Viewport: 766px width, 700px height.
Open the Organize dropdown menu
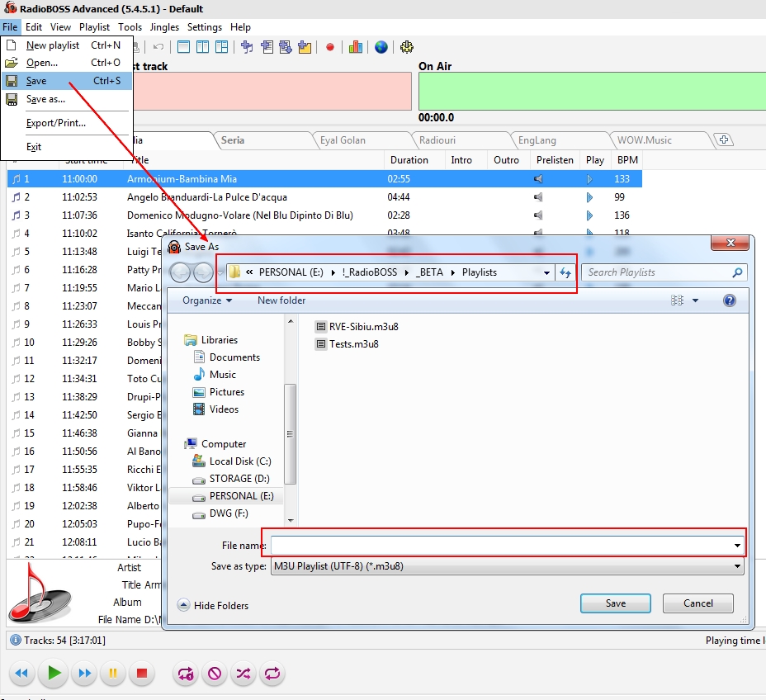(207, 300)
